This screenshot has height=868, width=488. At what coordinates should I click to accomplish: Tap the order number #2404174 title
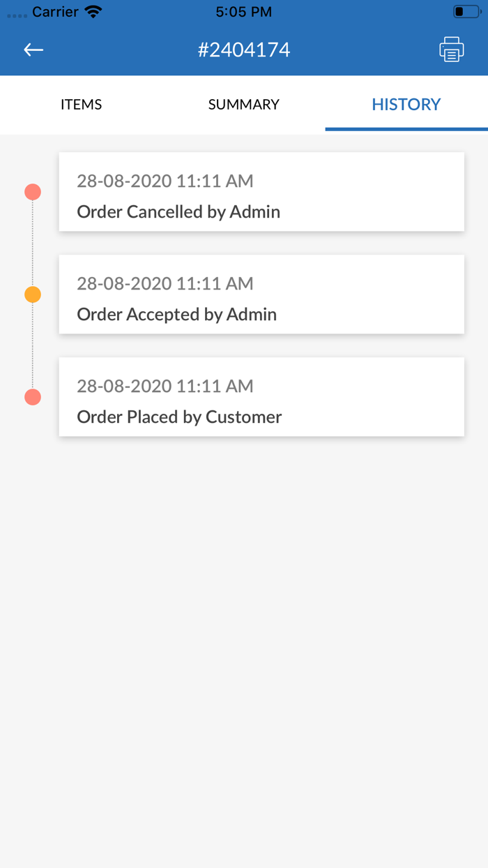(x=243, y=50)
